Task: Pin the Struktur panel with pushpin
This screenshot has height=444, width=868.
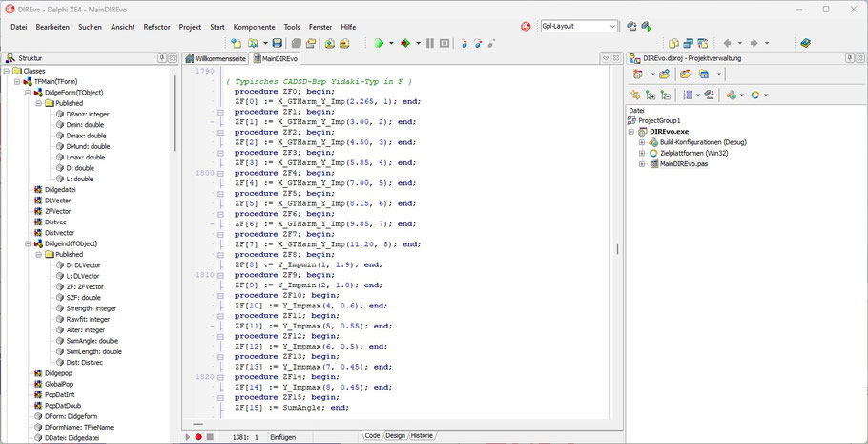Action: (x=160, y=58)
